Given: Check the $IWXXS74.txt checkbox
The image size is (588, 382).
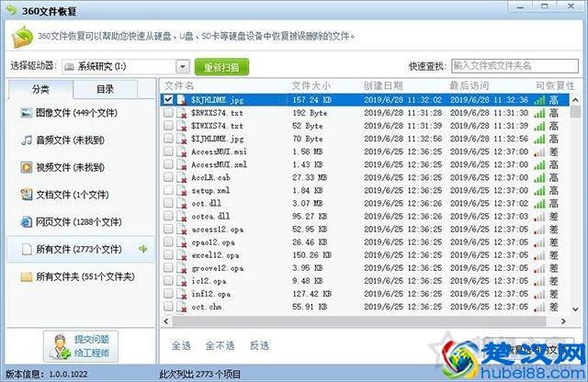Looking at the screenshot, I should pyautogui.click(x=168, y=125).
